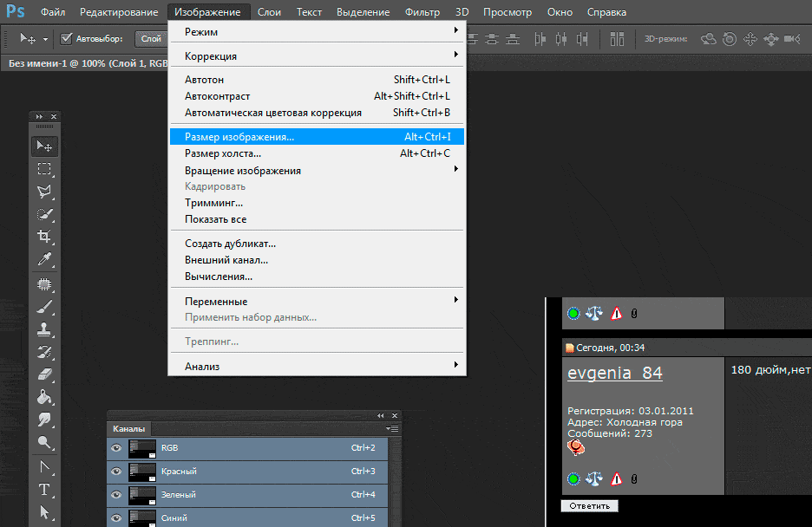Choose Размер изображения... menu item
This screenshot has height=527, width=812.
[x=317, y=137]
